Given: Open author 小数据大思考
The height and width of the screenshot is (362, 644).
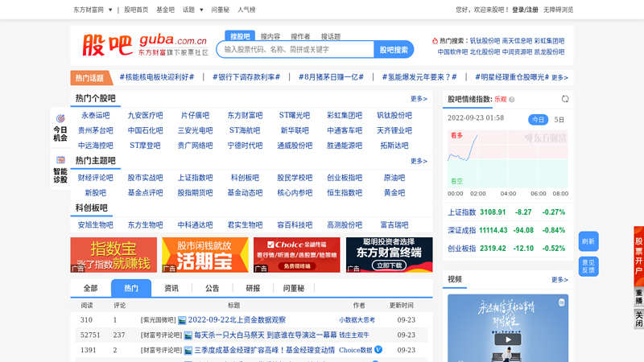Looking at the screenshot, I should 357,319.
